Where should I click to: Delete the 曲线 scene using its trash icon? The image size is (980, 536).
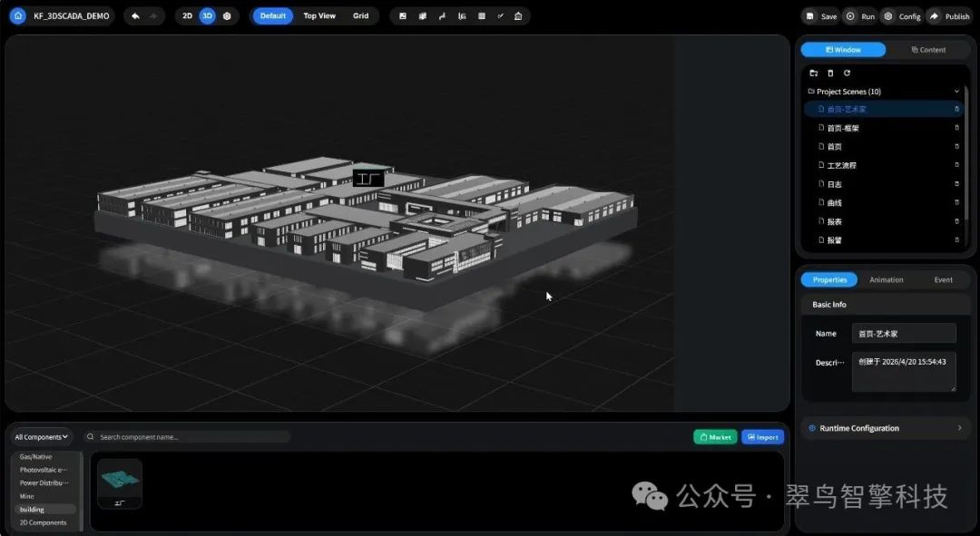click(956, 203)
